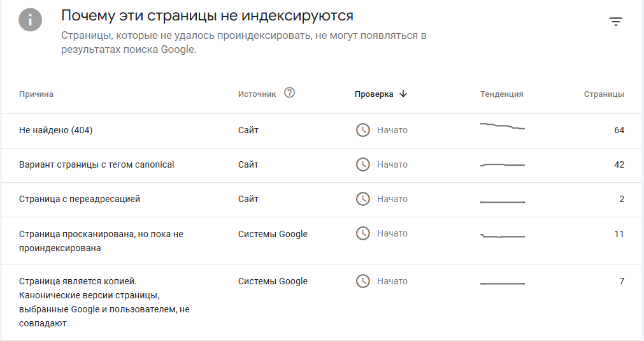The image size is (644, 341).
Task: Open the Страница является копией reason
Action: point(104,302)
